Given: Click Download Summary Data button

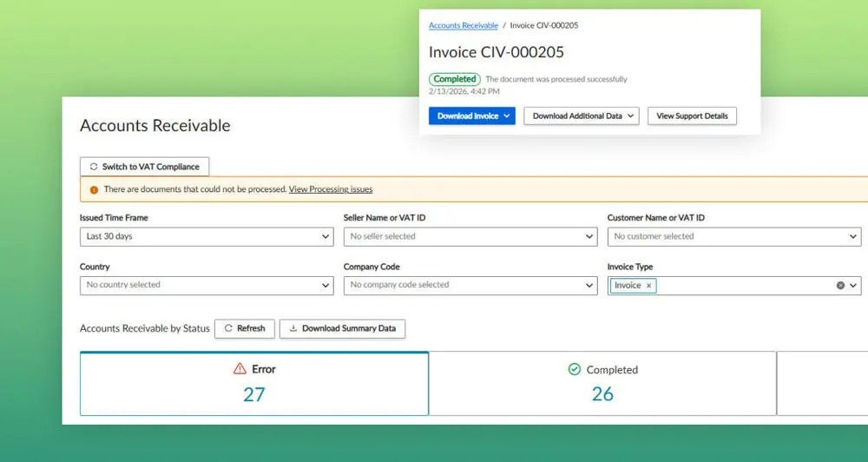Looking at the screenshot, I should (342, 328).
